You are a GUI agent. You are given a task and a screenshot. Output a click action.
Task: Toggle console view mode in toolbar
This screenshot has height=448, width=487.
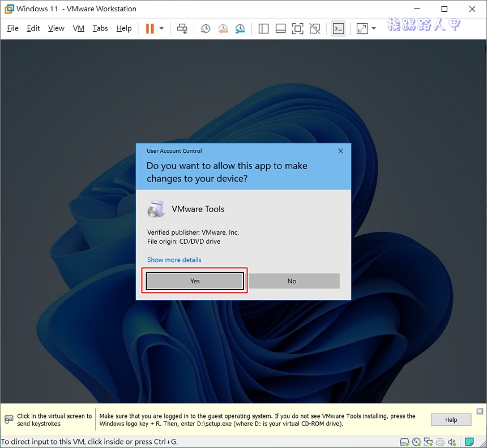tap(338, 28)
